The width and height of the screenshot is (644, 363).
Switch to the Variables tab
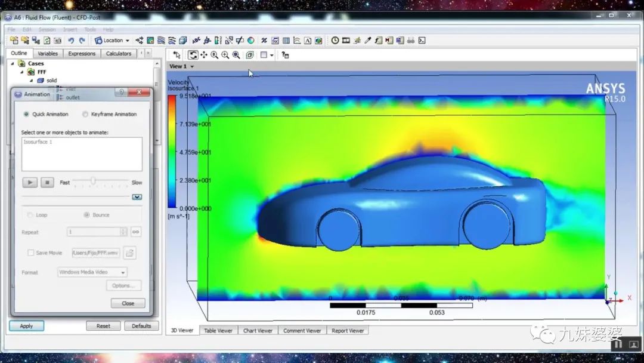[48, 54]
